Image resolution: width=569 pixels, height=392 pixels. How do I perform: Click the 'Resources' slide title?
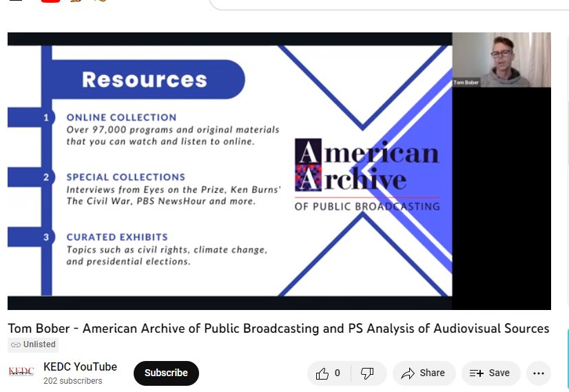145,79
